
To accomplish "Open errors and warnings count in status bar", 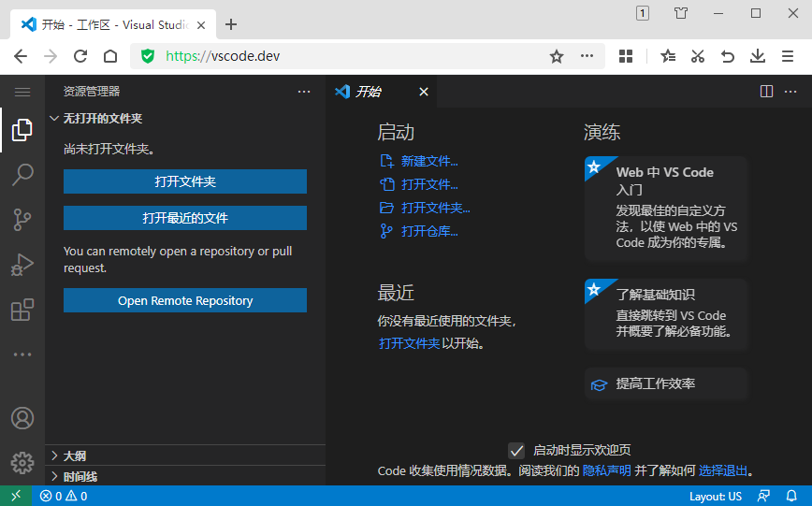I will [64, 496].
